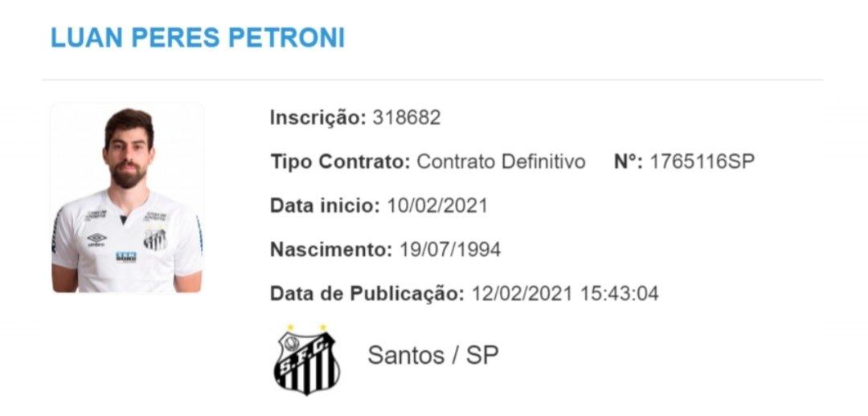The image size is (868, 416).
Task: Click the Santos club crest logo
Action: point(306,360)
